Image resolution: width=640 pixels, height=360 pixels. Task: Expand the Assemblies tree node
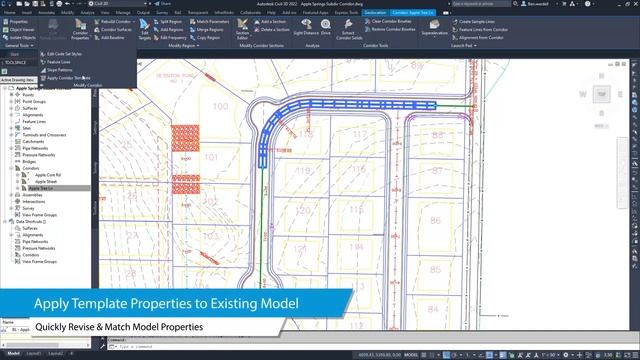click(11, 195)
